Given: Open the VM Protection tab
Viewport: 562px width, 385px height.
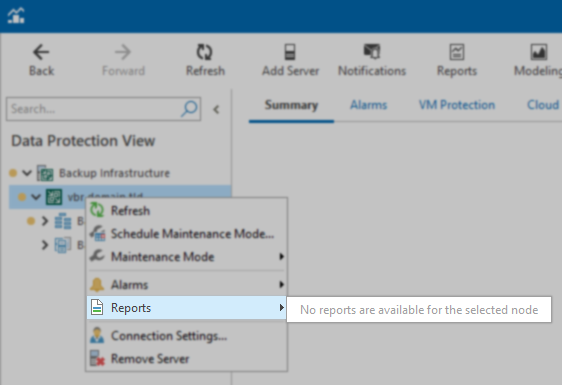Looking at the screenshot, I should (x=457, y=105).
